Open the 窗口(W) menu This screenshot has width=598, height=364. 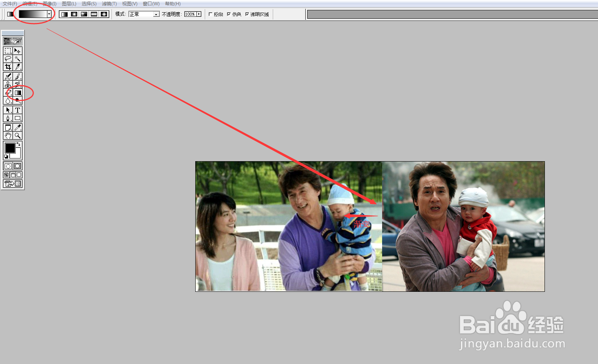pyautogui.click(x=151, y=4)
